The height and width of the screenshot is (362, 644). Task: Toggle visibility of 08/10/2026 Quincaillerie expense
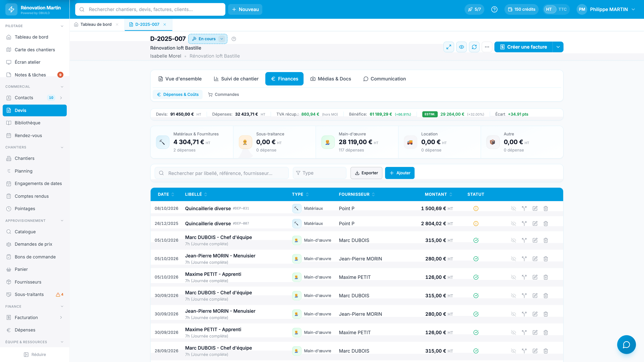(x=514, y=208)
